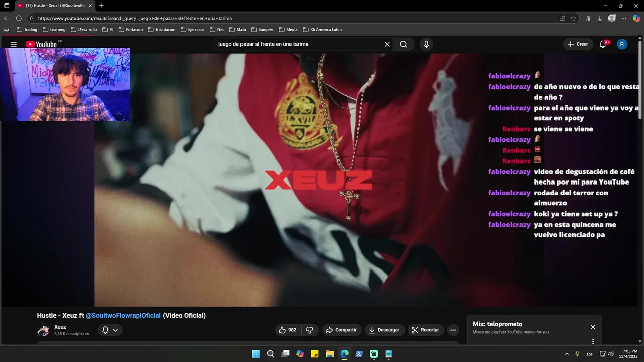Open the Xeuz channel avatar
The image size is (644, 362).
pyautogui.click(x=43, y=330)
